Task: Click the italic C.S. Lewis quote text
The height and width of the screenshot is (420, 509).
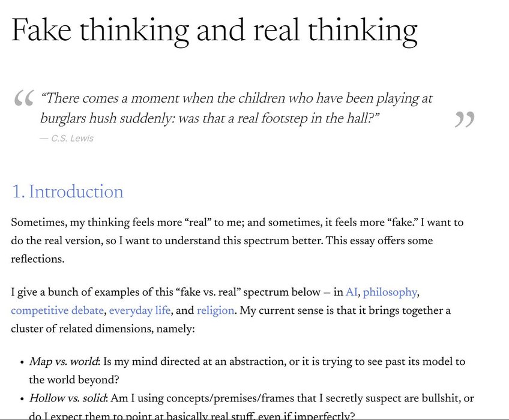Action: [x=236, y=108]
